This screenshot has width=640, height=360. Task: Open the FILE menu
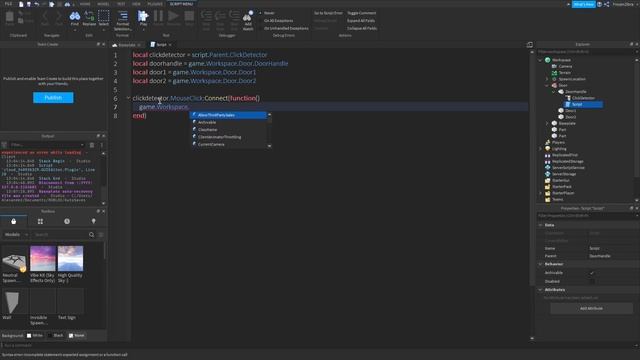8,4
